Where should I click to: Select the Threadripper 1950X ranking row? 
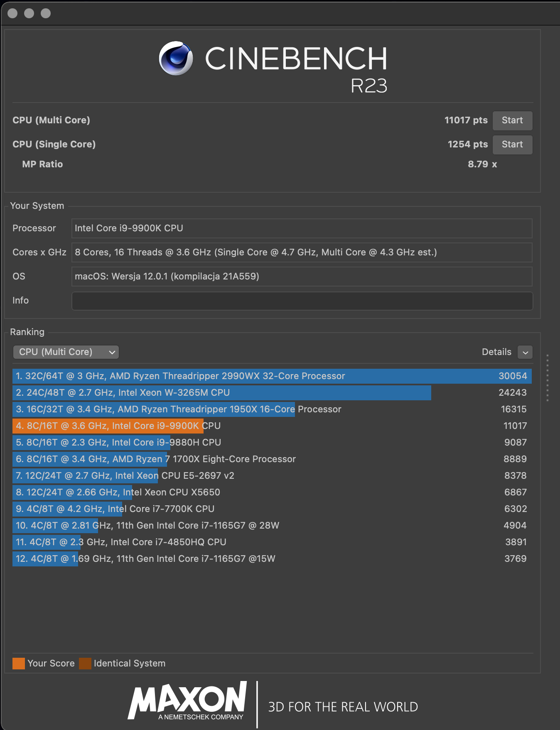coord(272,409)
